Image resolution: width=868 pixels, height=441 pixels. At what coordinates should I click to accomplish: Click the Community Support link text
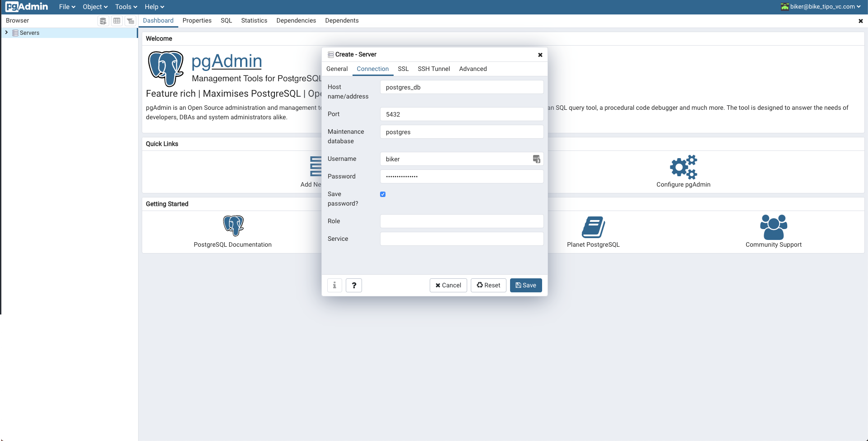point(774,244)
